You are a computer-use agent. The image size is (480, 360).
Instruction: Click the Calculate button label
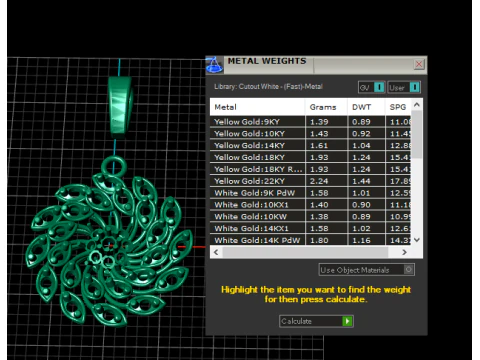296,321
